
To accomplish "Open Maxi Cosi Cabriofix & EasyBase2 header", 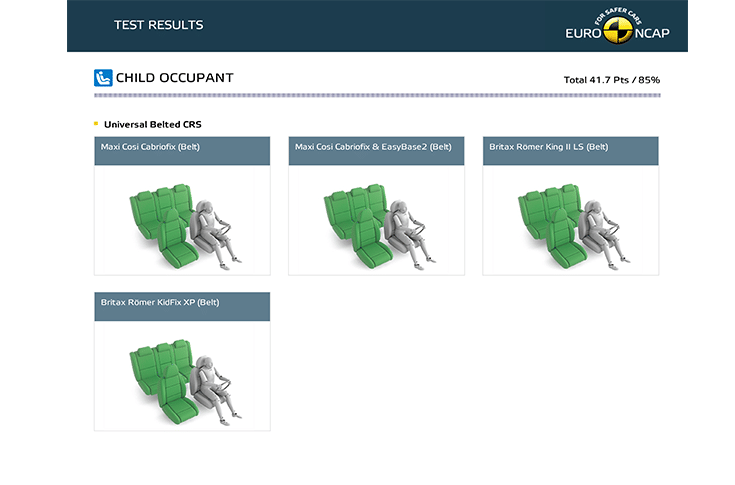I will point(376,150).
